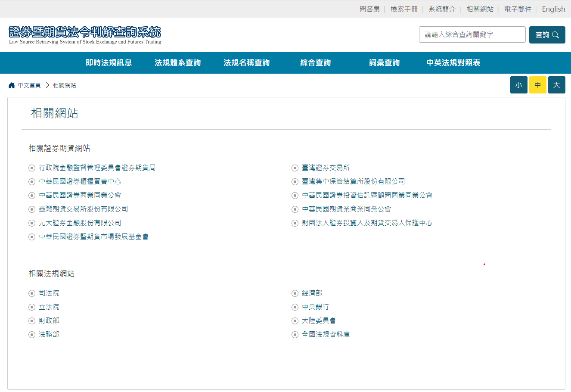Image resolution: width=571 pixels, height=392 pixels.
Task: Open 中華民國期貨業商業同業公會 link
Action: (x=347, y=209)
